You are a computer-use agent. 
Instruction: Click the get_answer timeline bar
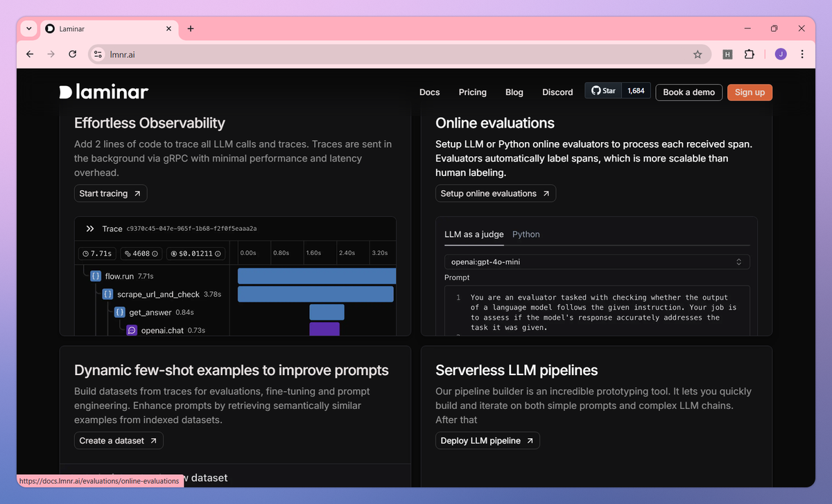coord(327,312)
